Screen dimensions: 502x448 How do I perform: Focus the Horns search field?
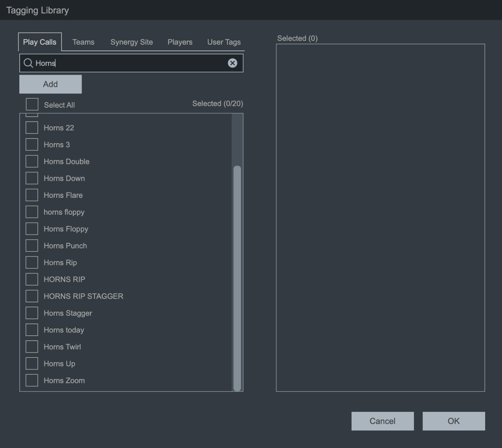[131, 63]
